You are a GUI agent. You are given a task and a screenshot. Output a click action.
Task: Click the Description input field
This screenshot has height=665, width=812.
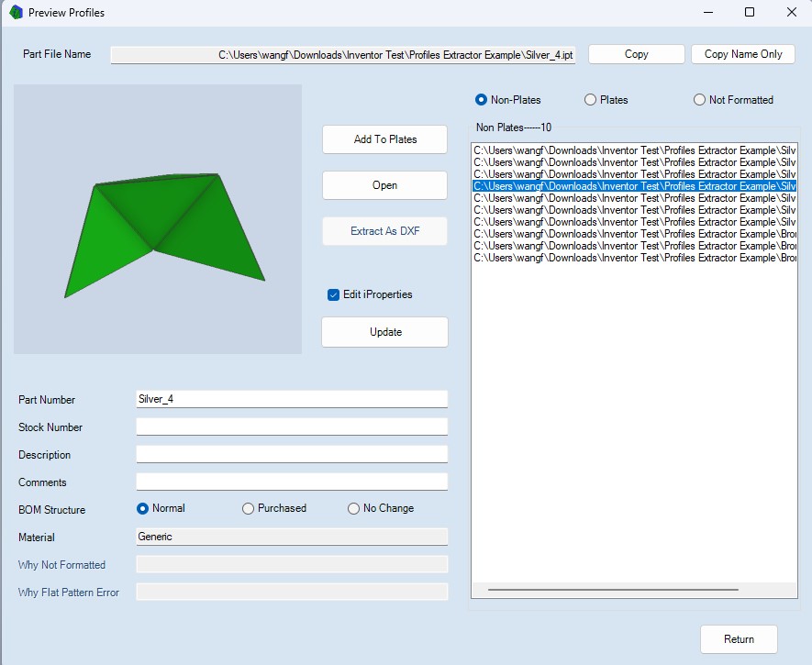point(292,454)
